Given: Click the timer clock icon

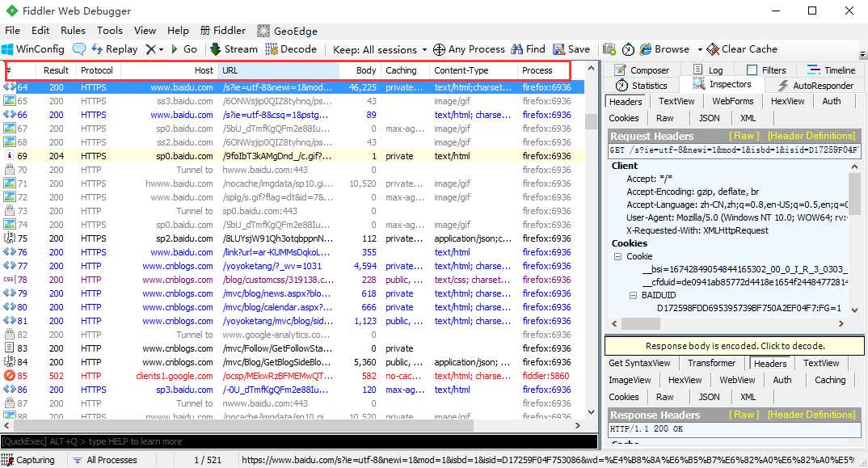Looking at the screenshot, I should point(628,49).
